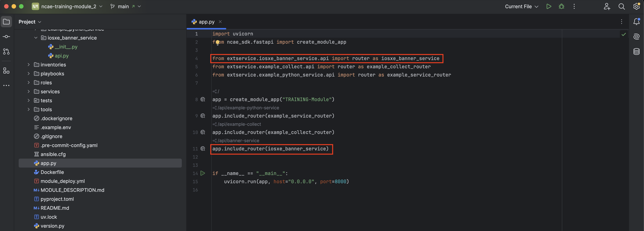Open the Current File run configuration dropdown

522,7
